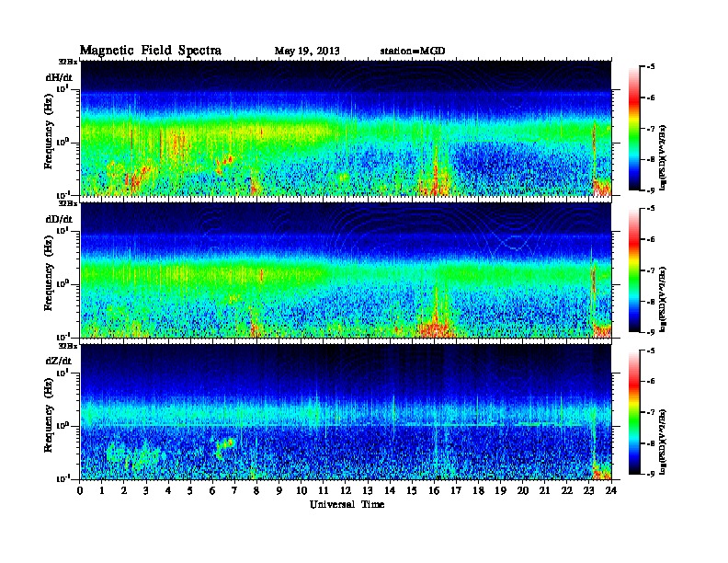
Task: Click the dH/dt spectrogram plot
Action: click(346, 128)
